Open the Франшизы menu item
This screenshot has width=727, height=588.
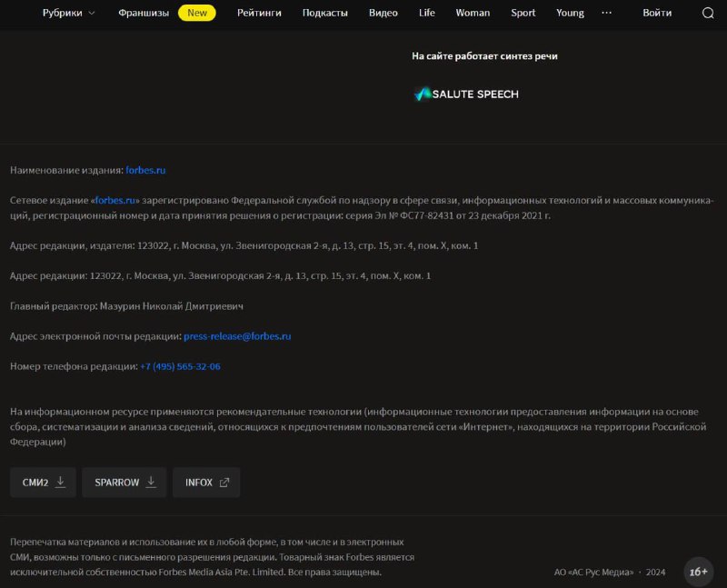click(144, 13)
